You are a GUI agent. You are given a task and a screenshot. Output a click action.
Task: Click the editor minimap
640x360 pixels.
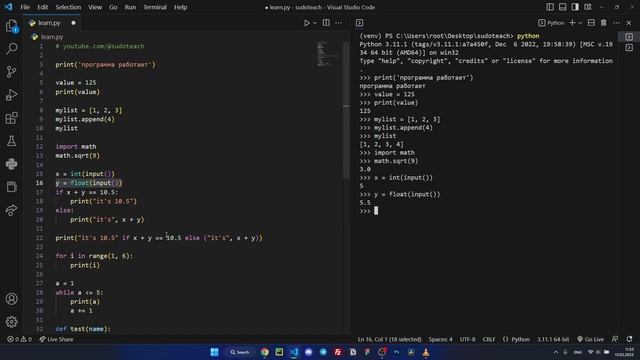coord(327,54)
